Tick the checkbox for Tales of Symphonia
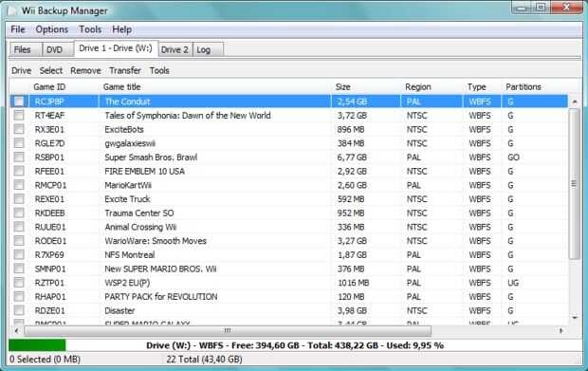This screenshot has width=588, height=371. pos(19,115)
